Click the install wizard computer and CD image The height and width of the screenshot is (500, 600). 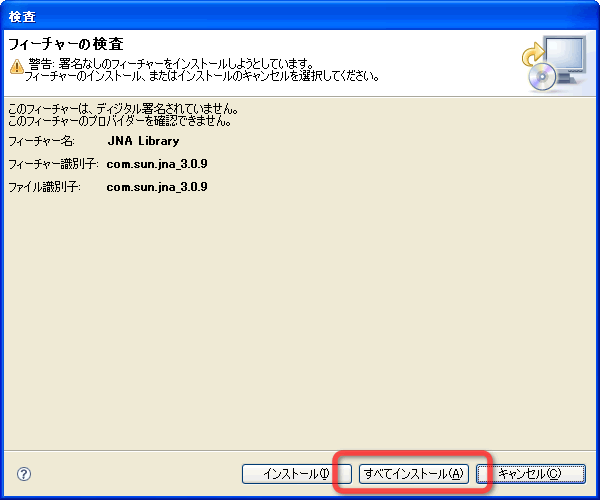554,63
